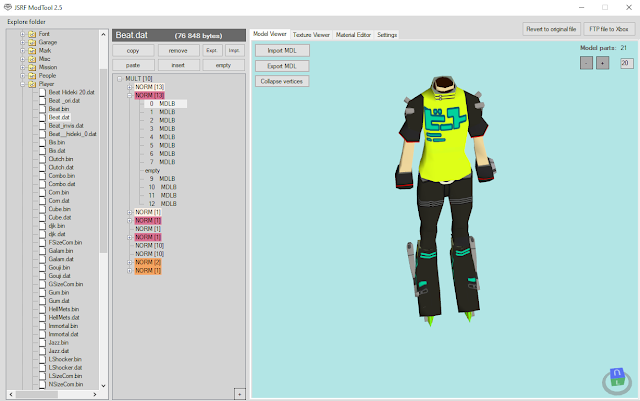Click the plus button below block tree
The width and height of the screenshot is (640, 401).
(x=240, y=394)
